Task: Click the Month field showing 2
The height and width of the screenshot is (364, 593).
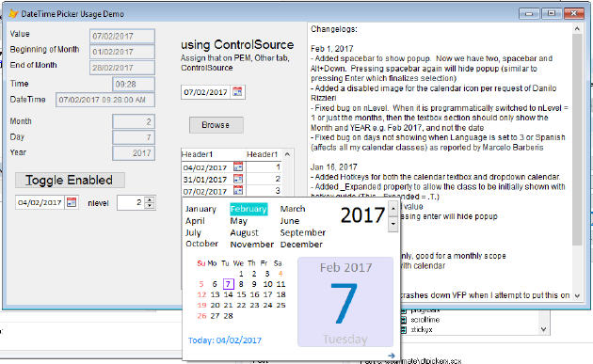Action: pos(134,121)
